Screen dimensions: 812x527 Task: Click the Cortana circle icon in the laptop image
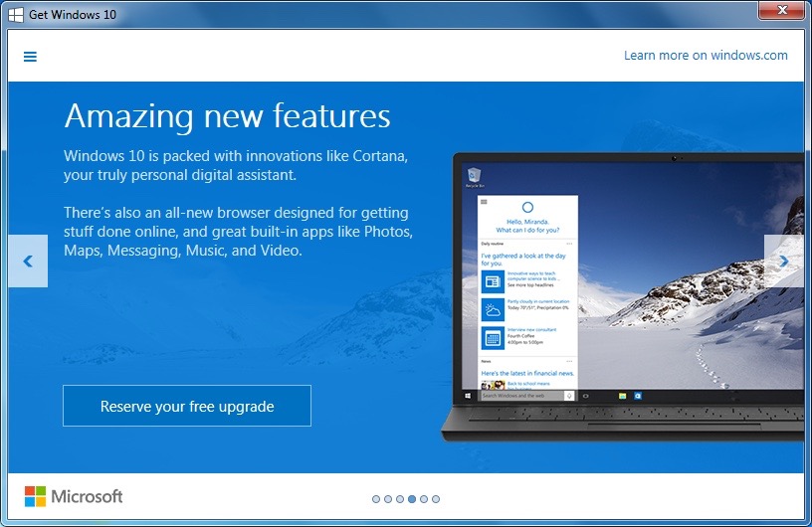click(527, 207)
